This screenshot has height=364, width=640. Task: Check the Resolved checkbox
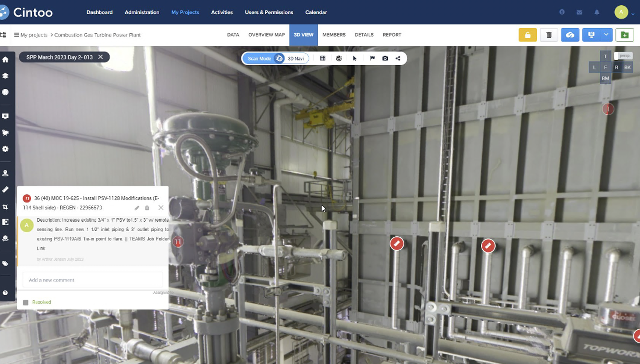pyautogui.click(x=26, y=302)
